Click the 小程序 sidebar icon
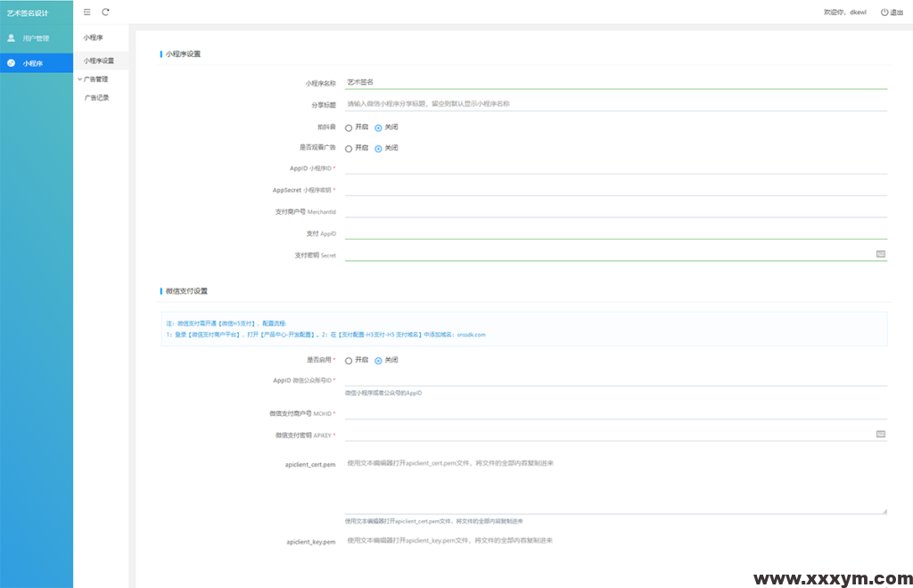The image size is (913, 588). (x=12, y=63)
